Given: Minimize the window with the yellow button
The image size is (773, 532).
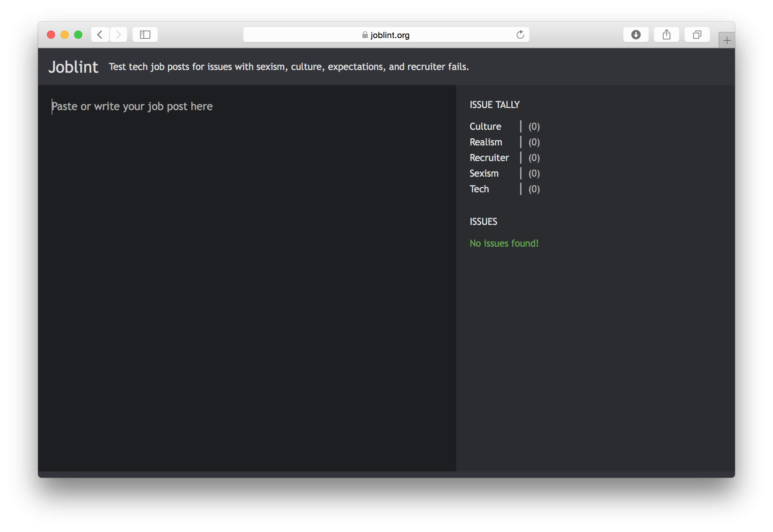Looking at the screenshot, I should [x=65, y=35].
